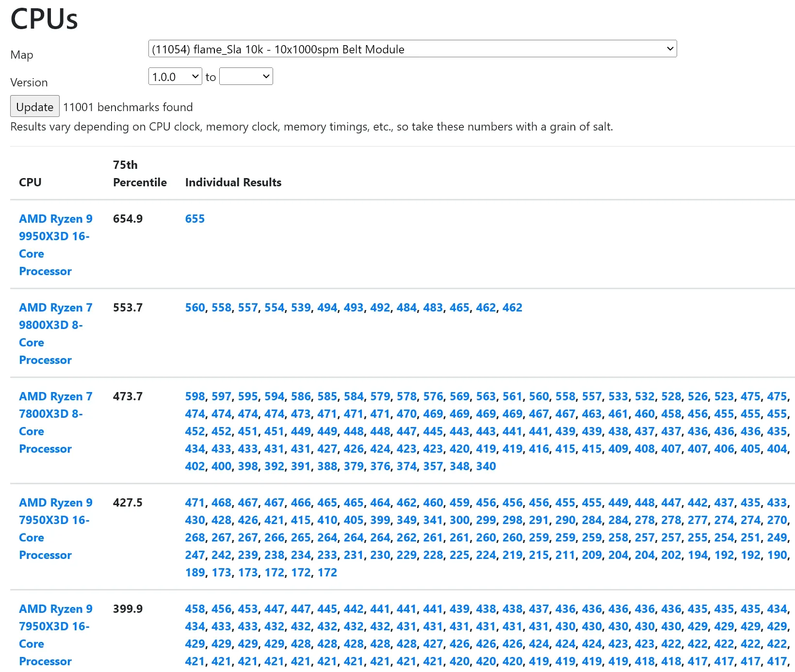Open the 484 result in the 9800X3D row
The height and width of the screenshot is (672, 795).
tap(406, 308)
